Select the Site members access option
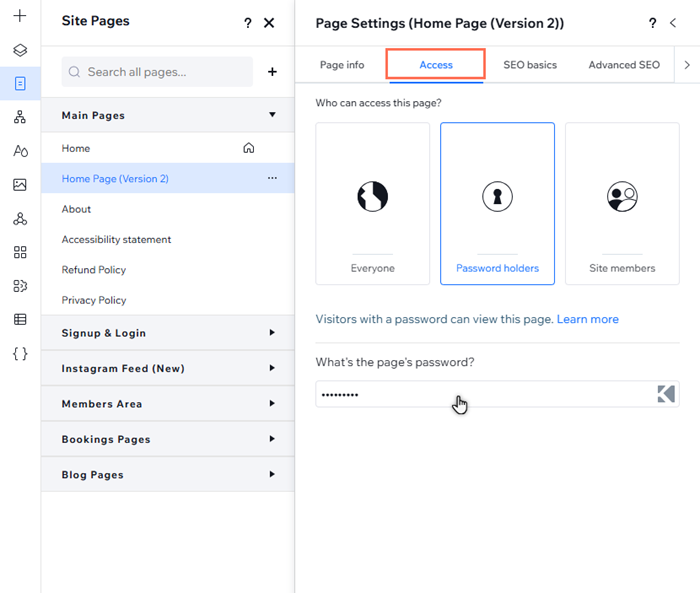This screenshot has height=593, width=700. [x=622, y=204]
